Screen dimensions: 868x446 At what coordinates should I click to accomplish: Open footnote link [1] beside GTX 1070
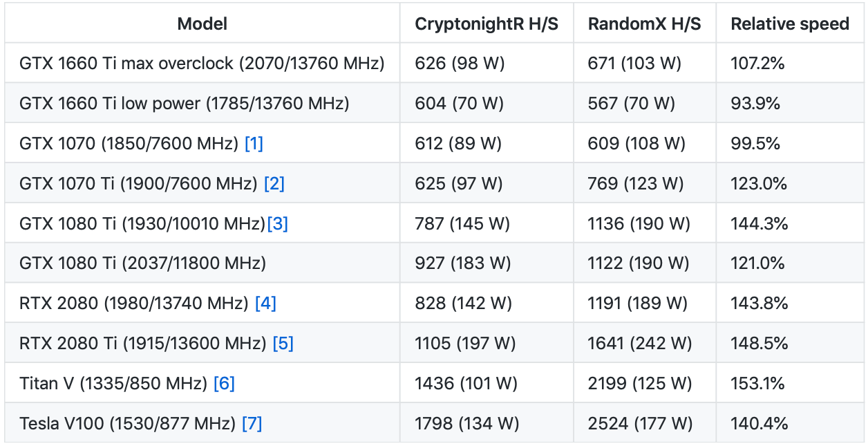tap(254, 144)
